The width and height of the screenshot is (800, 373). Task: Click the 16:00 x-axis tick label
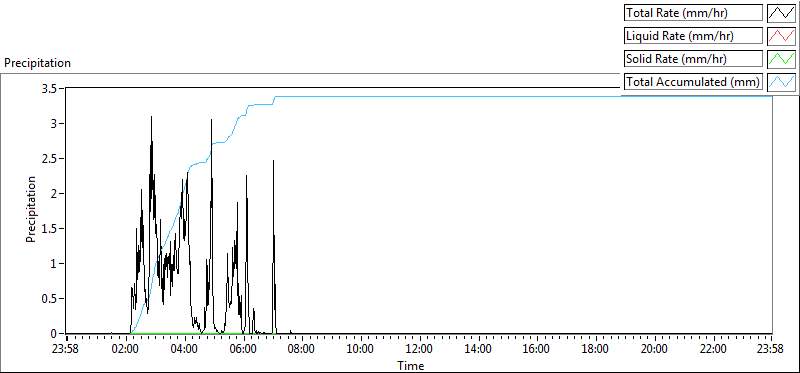click(x=537, y=350)
